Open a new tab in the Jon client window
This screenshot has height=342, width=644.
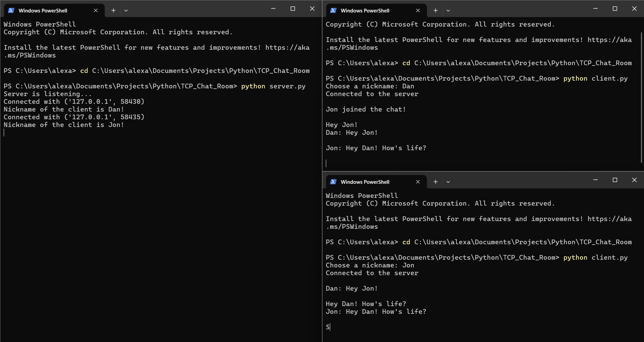click(436, 182)
